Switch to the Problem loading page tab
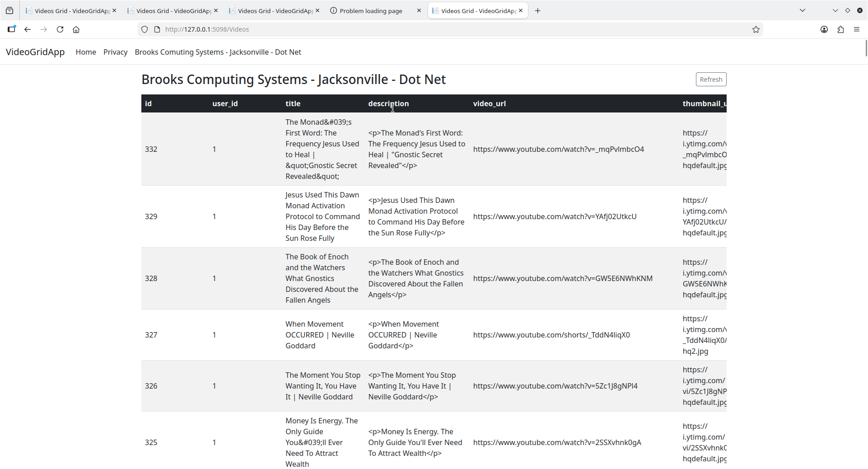This screenshot has width=868, height=469. point(370,11)
